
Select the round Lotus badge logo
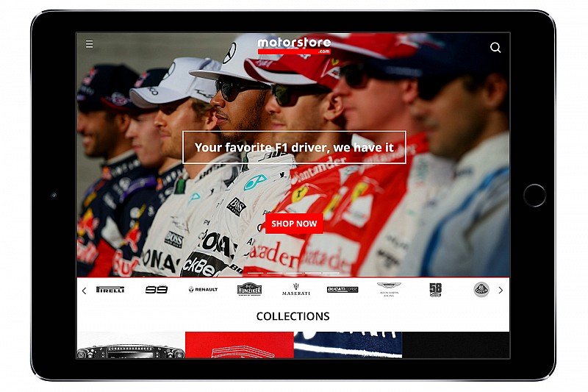point(481,290)
